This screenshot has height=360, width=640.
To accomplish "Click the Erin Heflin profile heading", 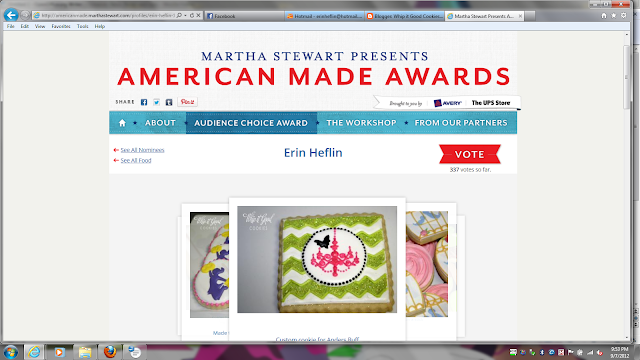I will click(x=313, y=153).
